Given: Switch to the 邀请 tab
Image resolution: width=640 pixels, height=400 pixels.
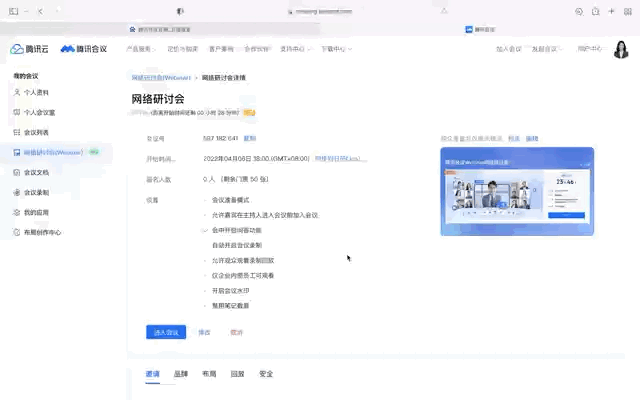Looking at the screenshot, I should coord(152,374).
